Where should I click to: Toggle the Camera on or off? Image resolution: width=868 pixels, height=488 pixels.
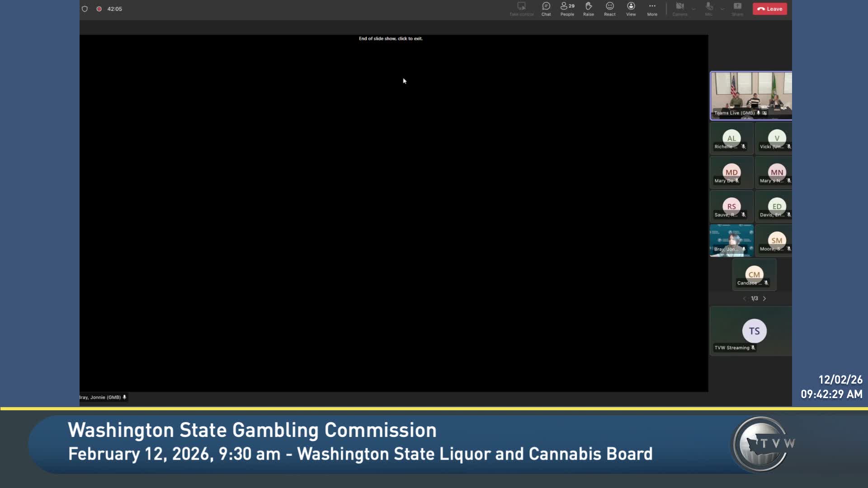click(x=680, y=9)
